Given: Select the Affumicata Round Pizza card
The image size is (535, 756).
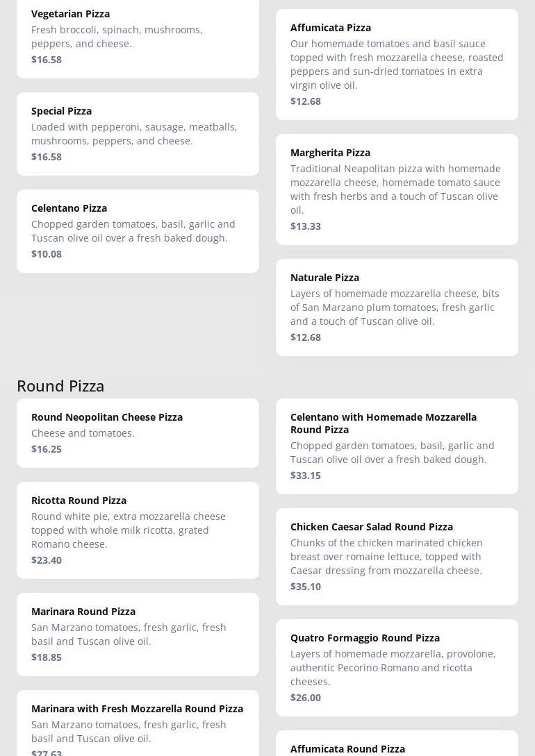Looking at the screenshot, I should [x=397, y=746].
